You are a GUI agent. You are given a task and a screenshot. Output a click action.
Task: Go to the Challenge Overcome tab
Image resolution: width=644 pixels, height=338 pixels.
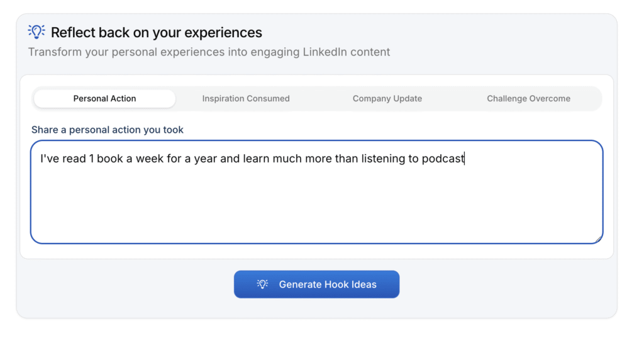pos(528,99)
